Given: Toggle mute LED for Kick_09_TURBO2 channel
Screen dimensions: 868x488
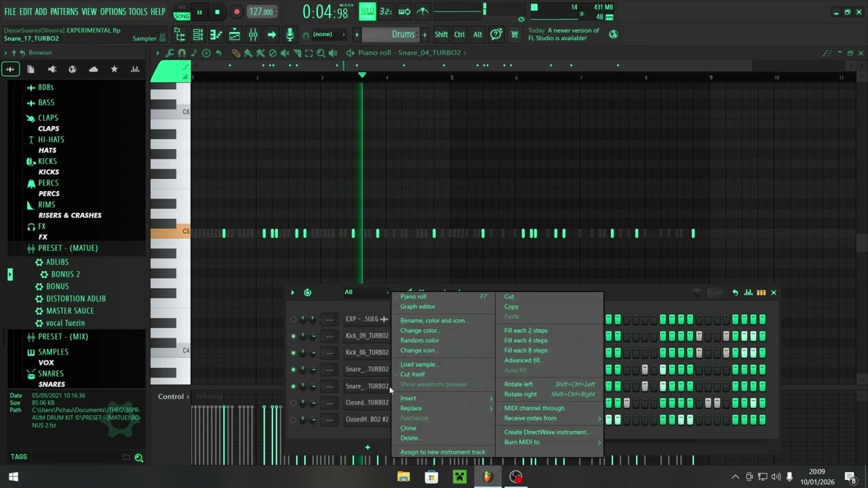Looking at the screenshot, I should 293,335.
